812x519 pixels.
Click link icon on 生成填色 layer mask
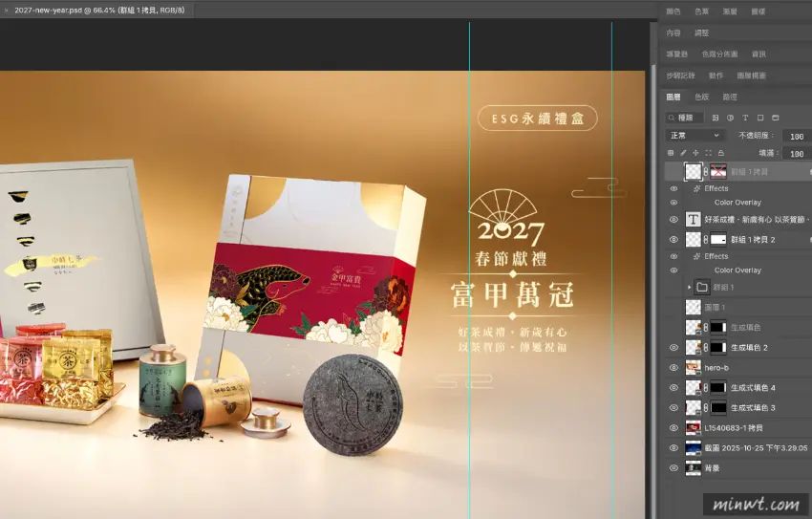coord(705,327)
